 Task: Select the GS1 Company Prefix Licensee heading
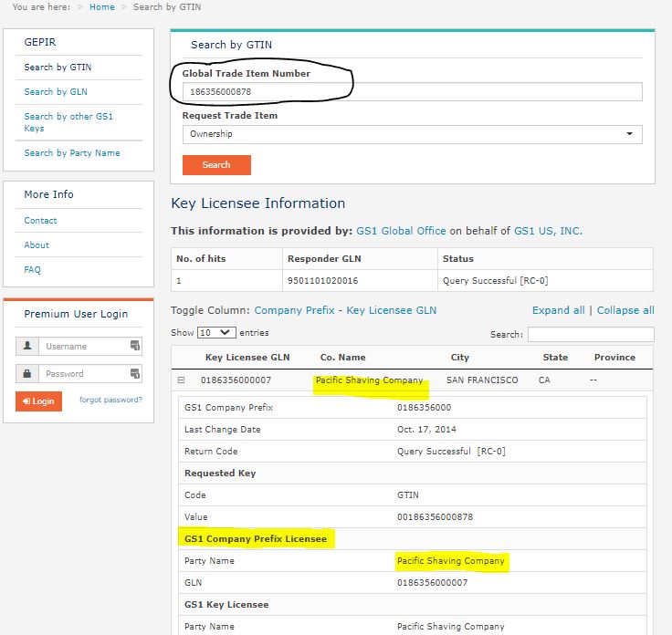(256, 538)
